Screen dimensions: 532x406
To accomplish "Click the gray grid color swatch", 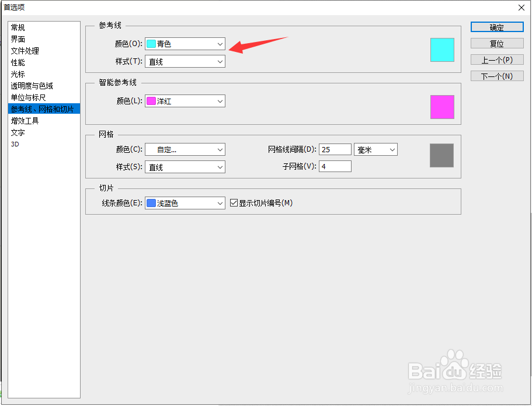I will (x=441, y=155).
